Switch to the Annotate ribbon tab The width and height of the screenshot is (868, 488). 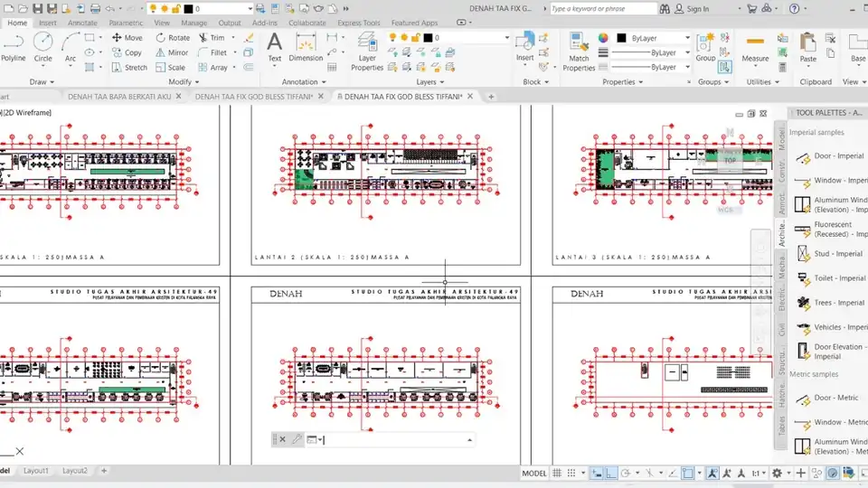click(x=82, y=23)
